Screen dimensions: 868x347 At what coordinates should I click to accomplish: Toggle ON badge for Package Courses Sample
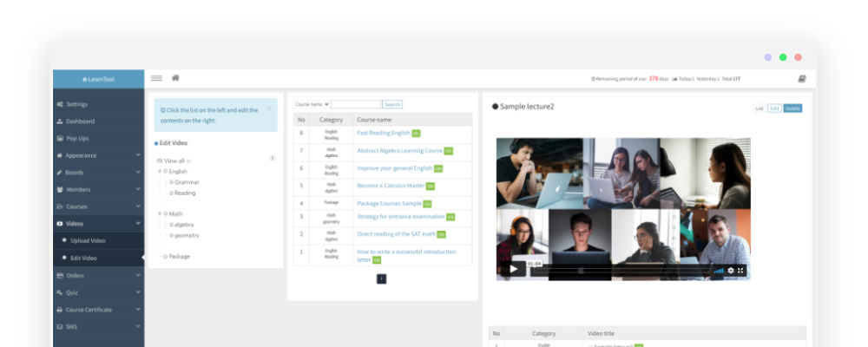(427, 204)
